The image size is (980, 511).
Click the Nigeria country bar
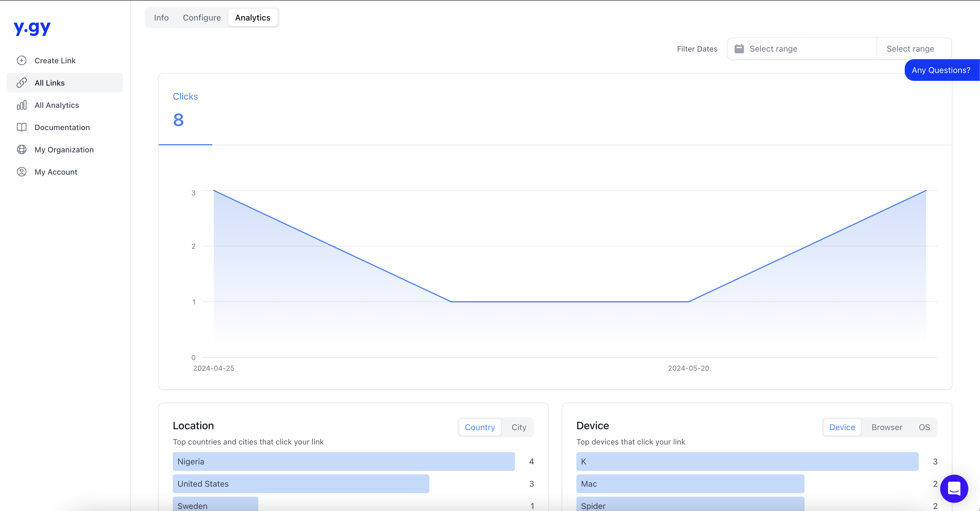click(344, 461)
